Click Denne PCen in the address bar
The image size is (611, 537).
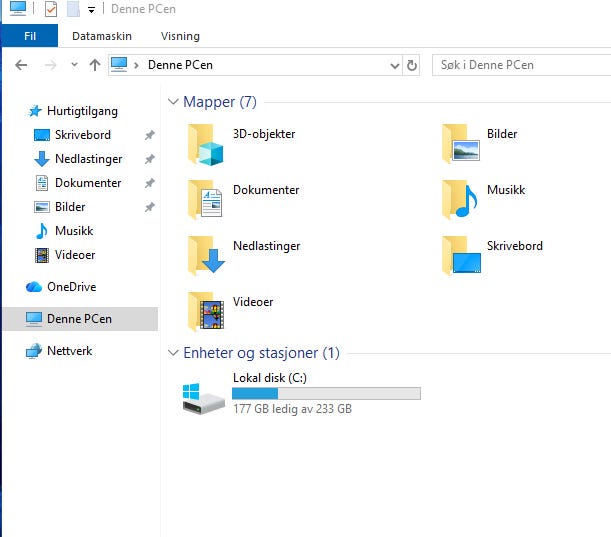(180, 65)
